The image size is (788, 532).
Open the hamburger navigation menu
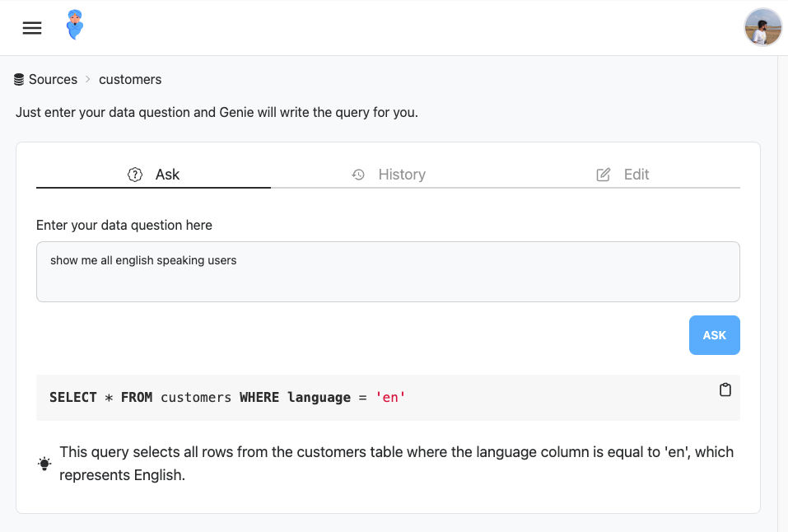(x=32, y=28)
